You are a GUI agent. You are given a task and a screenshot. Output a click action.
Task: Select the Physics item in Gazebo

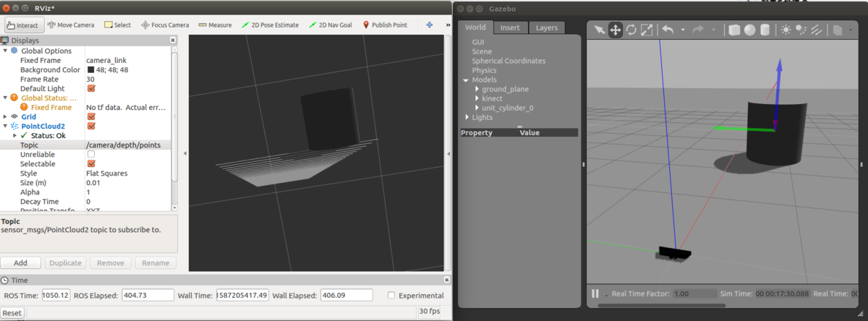[x=484, y=70]
